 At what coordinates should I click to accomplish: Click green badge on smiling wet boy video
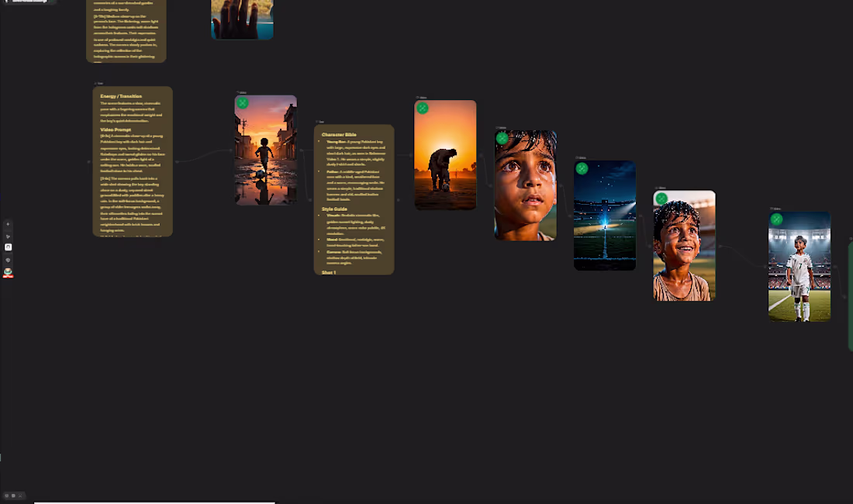(x=661, y=199)
